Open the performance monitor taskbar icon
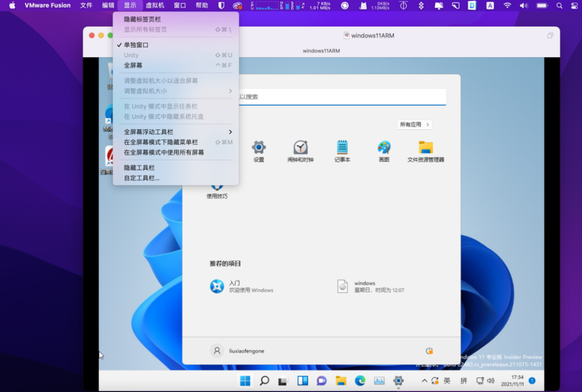 pos(379,381)
